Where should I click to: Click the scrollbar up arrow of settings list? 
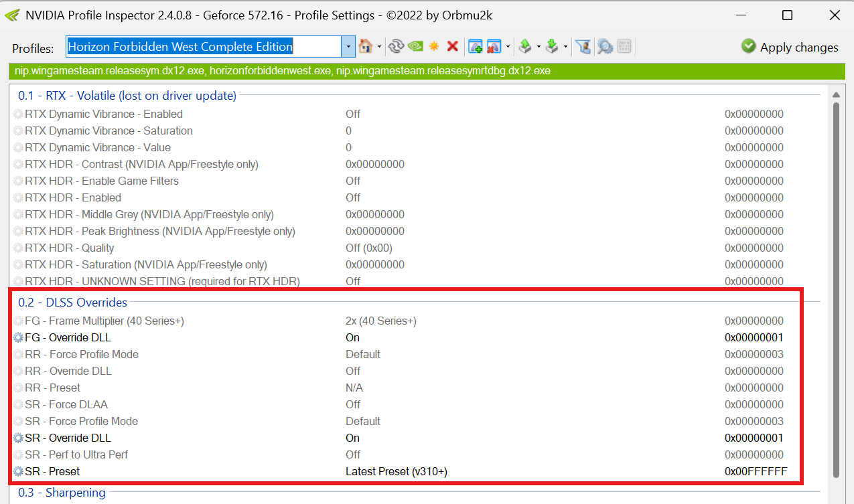coord(835,94)
